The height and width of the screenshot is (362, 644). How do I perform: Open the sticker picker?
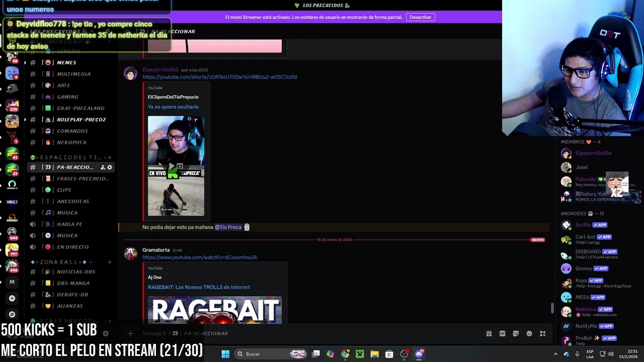click(x=516, y=333)
